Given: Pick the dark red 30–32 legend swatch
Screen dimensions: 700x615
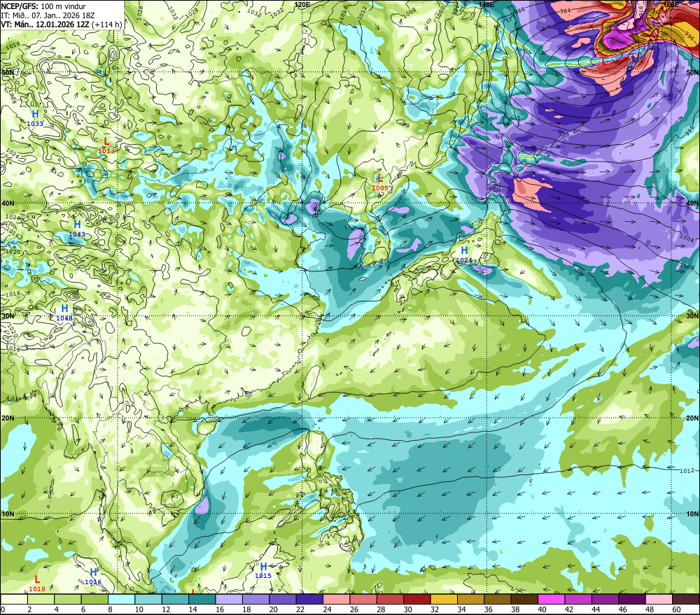Looking at the screenshot, I should click(x=417, y=600).
